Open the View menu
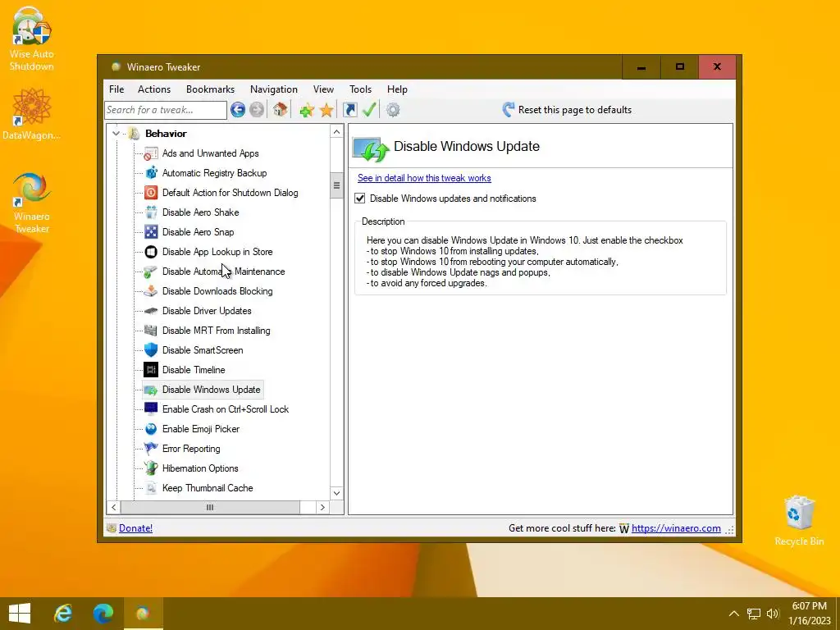The width and height of the screenshot is (840, 630). (323, 89)
